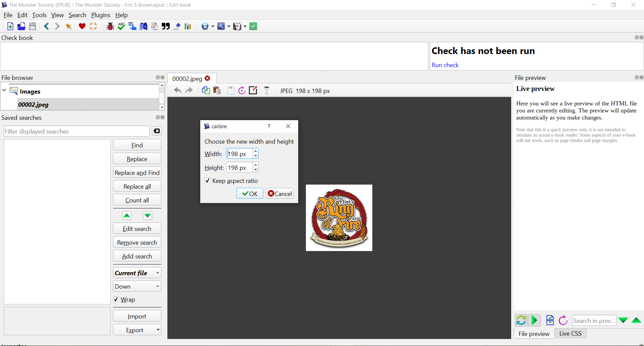Click the Filter displayed searches field
This screenshot has width=644, height=346.
77,131
